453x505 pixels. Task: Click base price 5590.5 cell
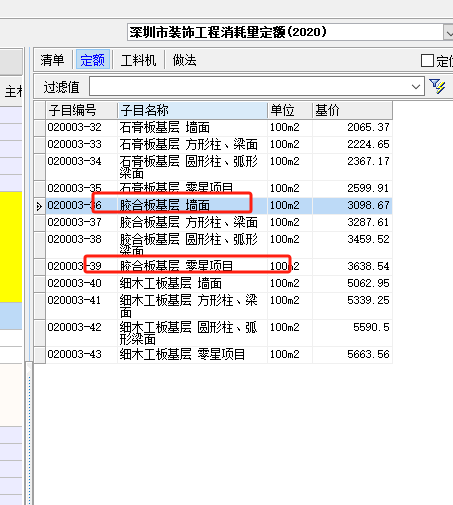pos(352,333)
